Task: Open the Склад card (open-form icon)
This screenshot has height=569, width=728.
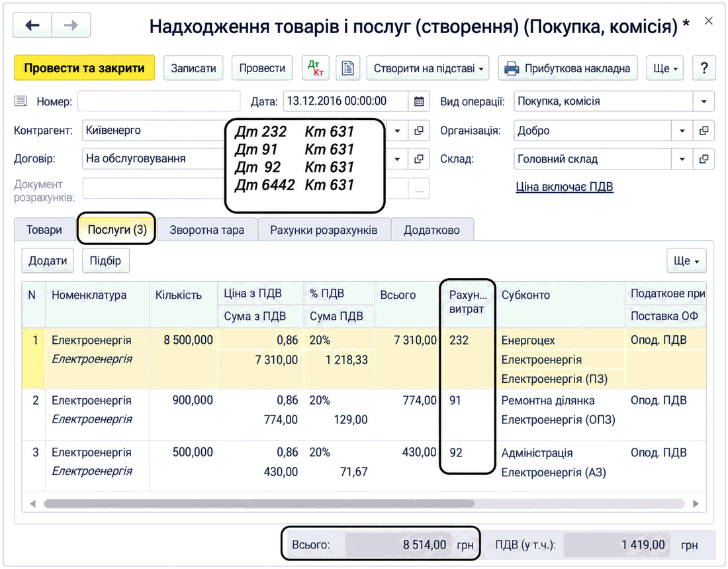Action: pyautogui.click(x=704, y=159)
